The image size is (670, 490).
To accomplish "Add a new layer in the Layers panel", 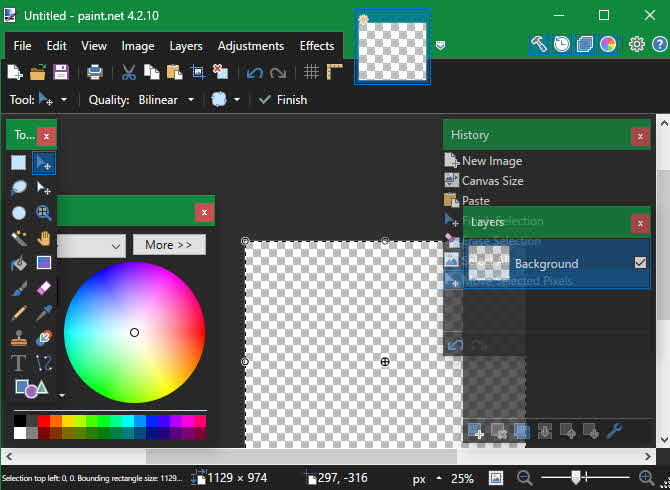I will point(476,431).
